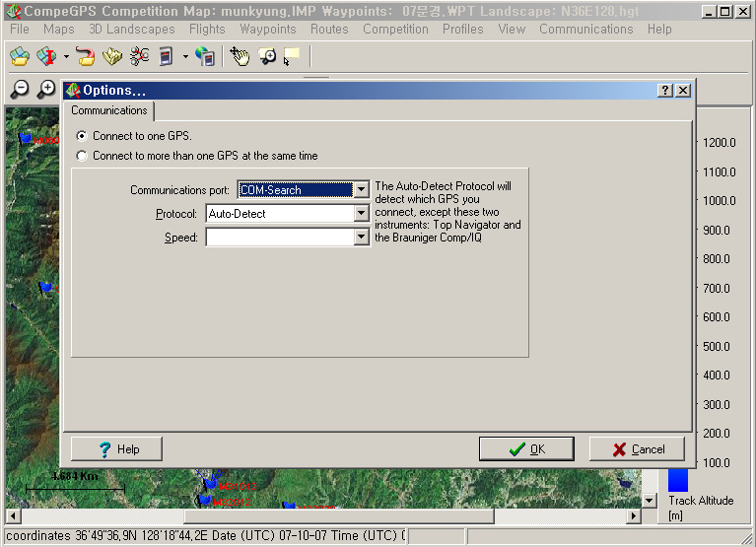Open the Speed dropdown

click(x=361, y=238)
